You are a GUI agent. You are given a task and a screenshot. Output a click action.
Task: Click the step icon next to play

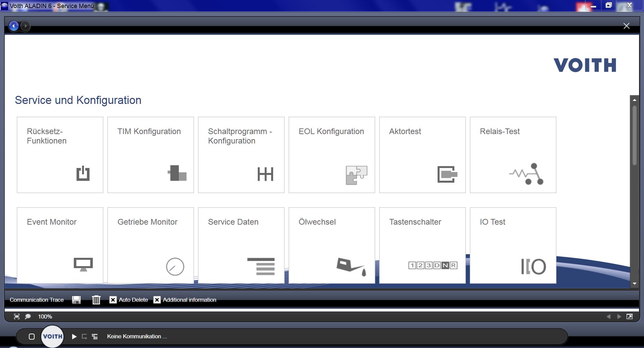coord(85,337)
